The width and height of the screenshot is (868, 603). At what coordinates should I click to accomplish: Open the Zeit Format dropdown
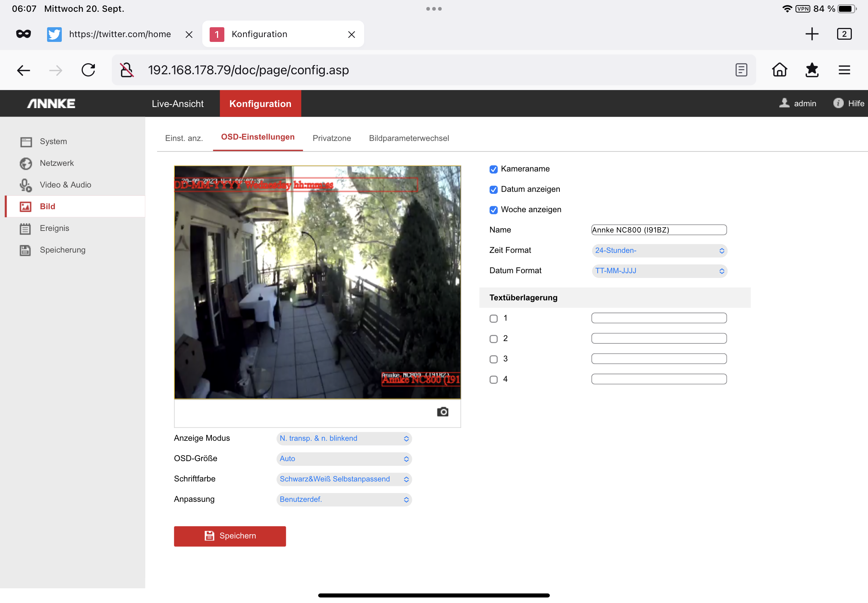[x=659, y=250]
